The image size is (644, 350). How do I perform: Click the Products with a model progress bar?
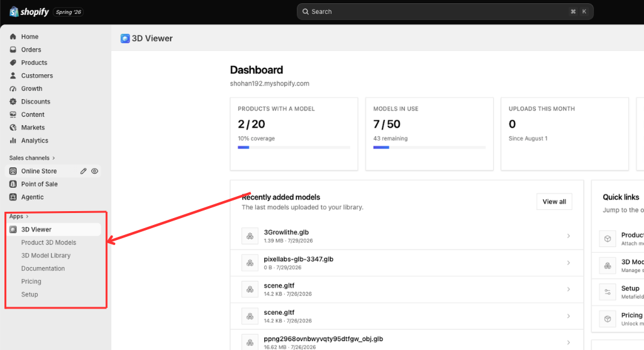pos(294,147)
